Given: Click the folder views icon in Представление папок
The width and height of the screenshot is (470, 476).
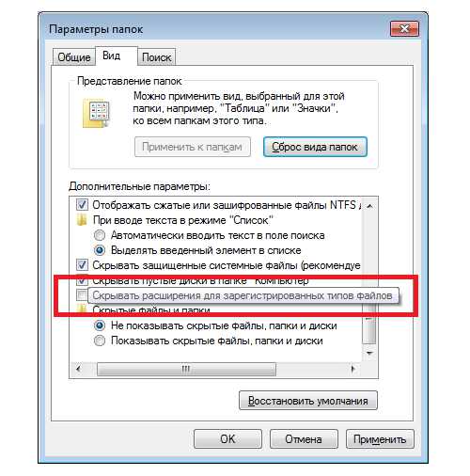Looking at the screenshot, I should click(96, 113).
